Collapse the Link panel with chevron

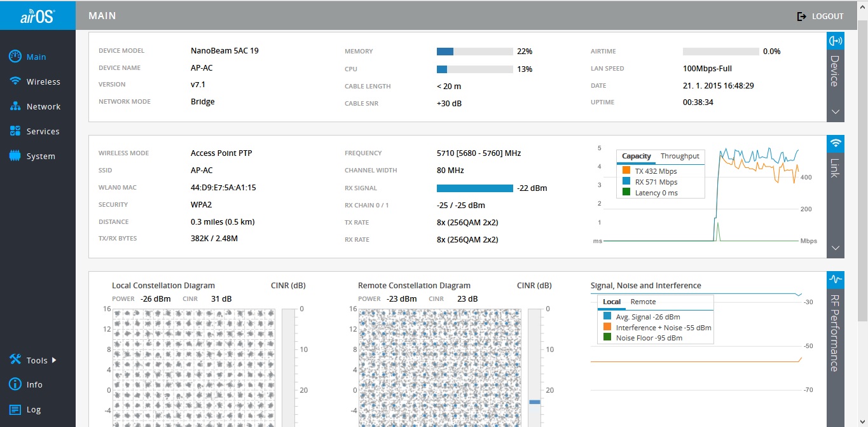835,248
